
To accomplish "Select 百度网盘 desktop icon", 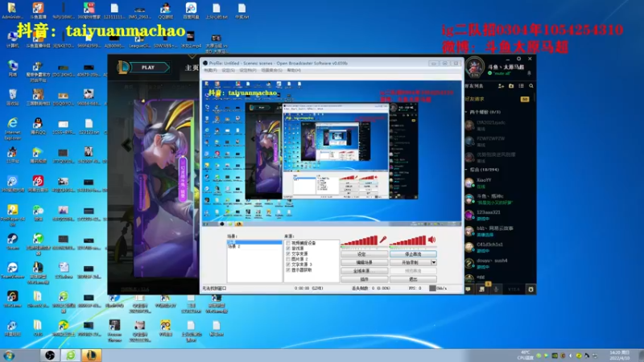I will point(191,10).
